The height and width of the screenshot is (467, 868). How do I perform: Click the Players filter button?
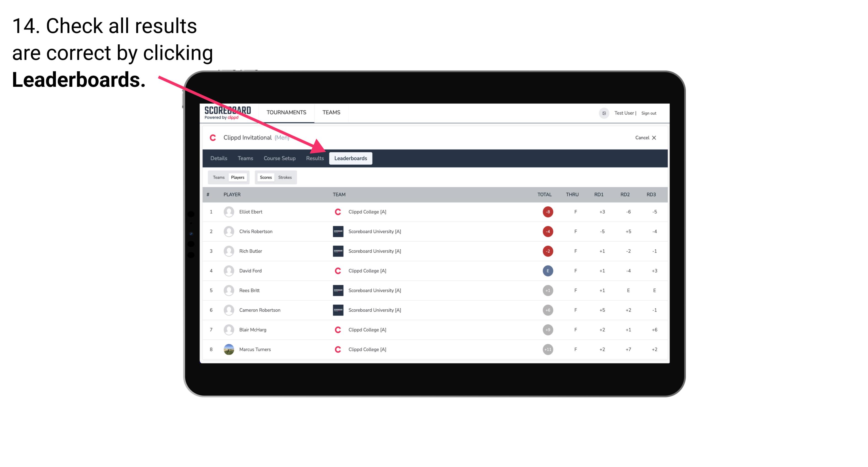coord(237,177)
